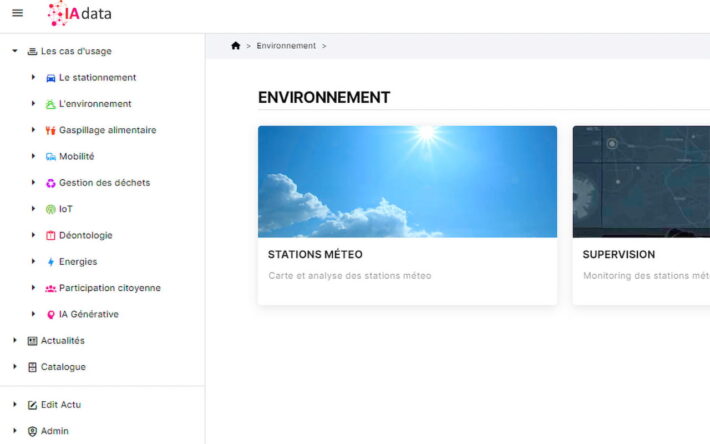Expand the L'environnement arrow
The width and height of the screenshot is (710, 444).
pos(33,104)
